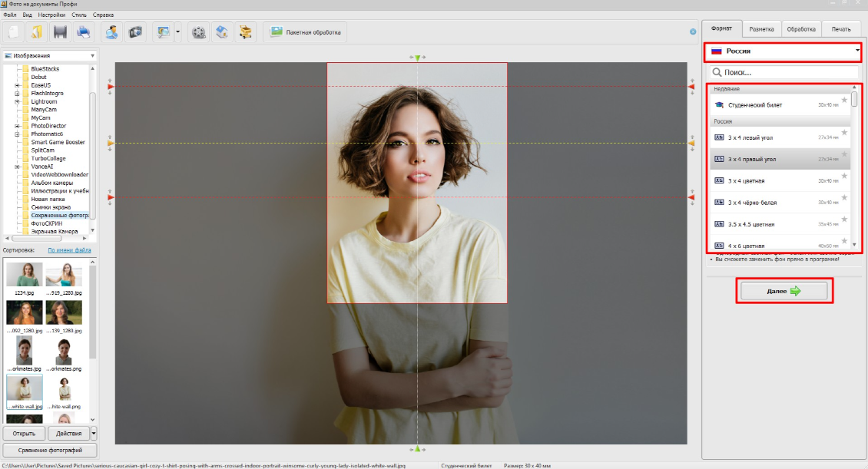The height and width of the screenshot is (469, 868).
Task: Click the open folder icon in toolbar
Action: (36, 32)
